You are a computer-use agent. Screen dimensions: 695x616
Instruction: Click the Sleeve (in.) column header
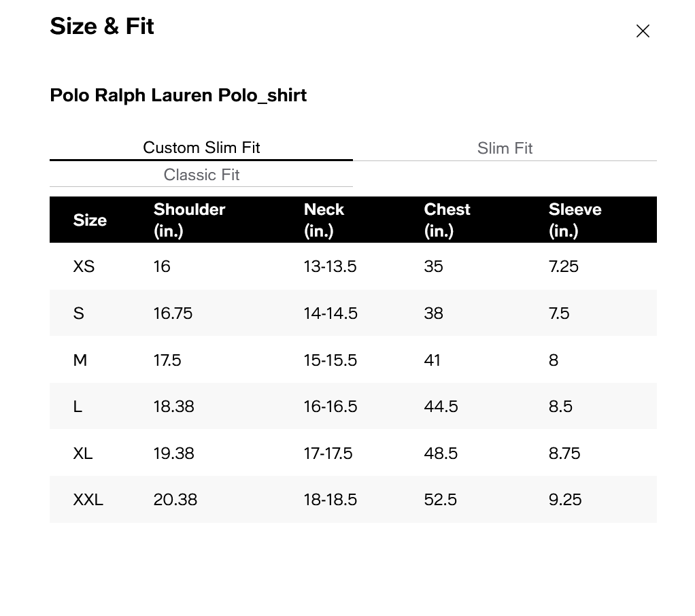[x=575, y=220]
